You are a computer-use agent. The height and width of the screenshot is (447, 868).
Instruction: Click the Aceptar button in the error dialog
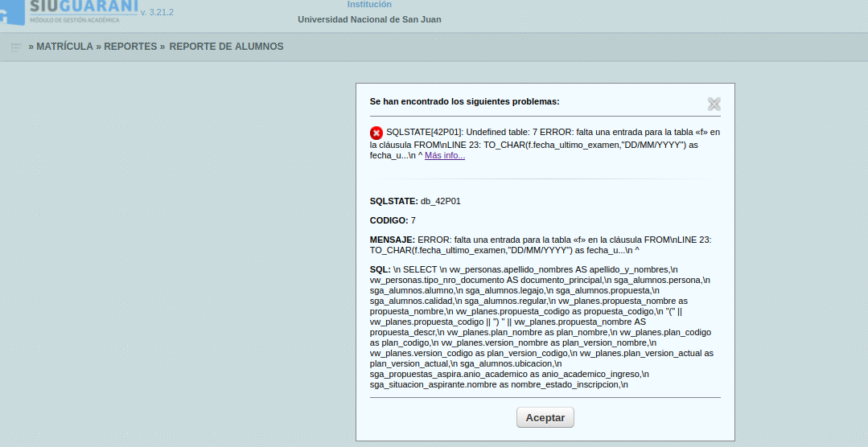[x=545, y=418]
